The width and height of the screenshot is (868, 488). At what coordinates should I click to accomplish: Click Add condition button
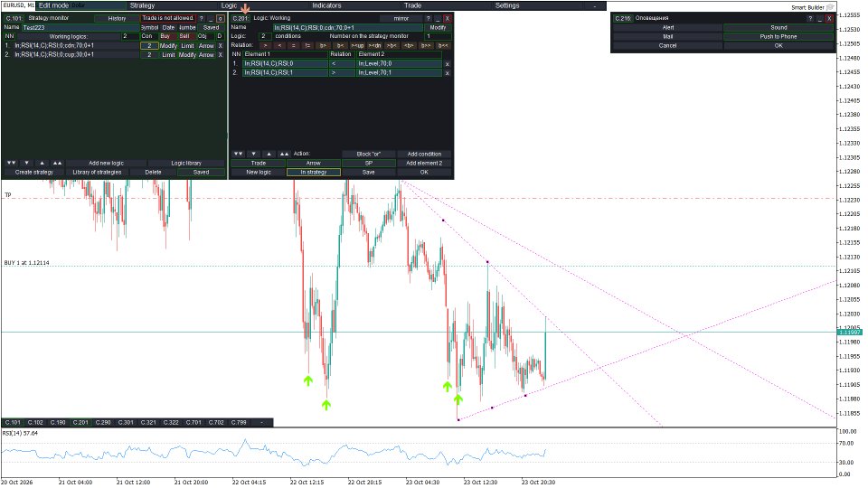tap(425, 154)
